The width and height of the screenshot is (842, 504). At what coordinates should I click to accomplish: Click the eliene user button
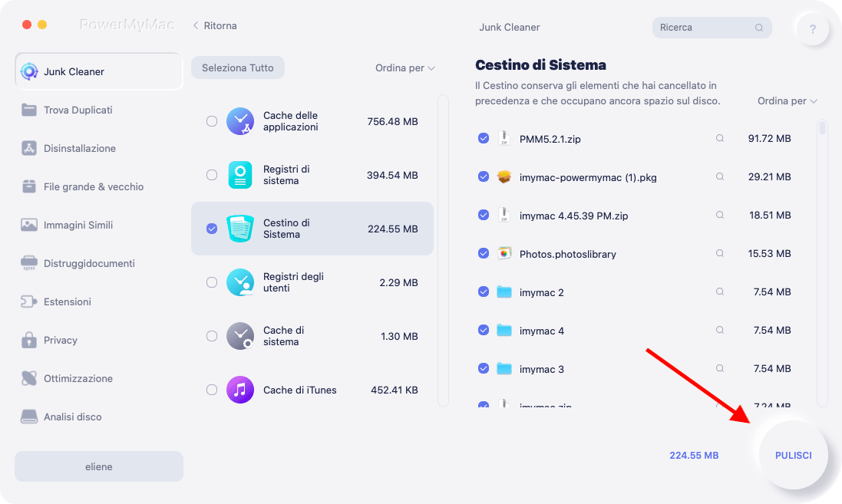point(99,466)
